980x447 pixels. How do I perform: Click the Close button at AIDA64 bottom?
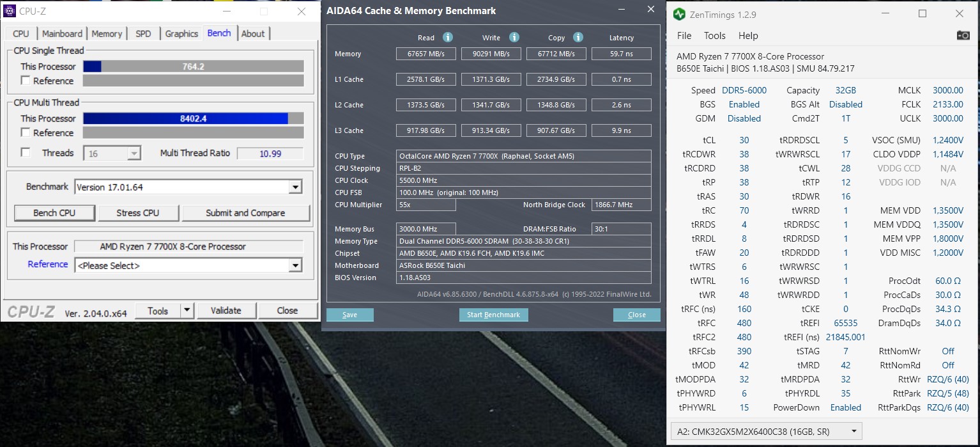click(637, 315)
